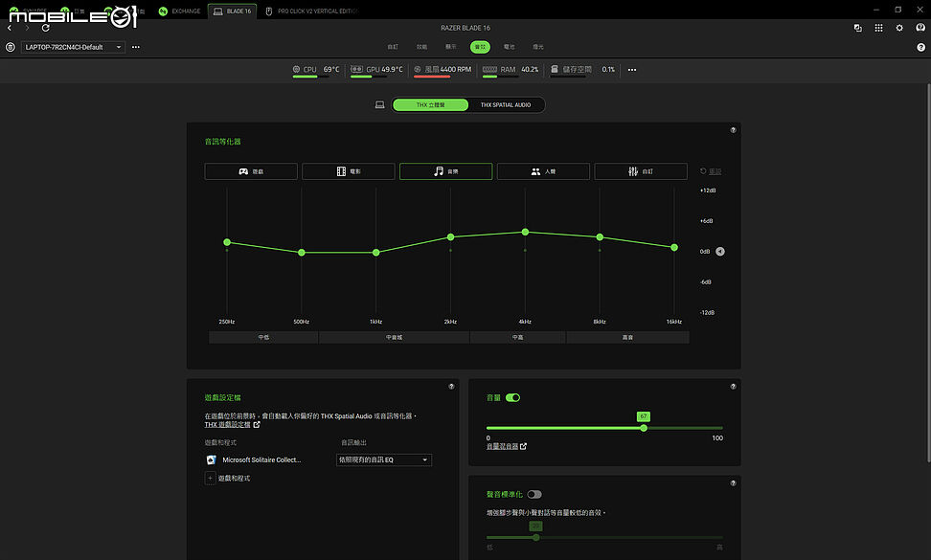The height and width of the screenshot is (560, 931).
Task: Click the vertical scrollbar on the right
Action: point(928,273)
